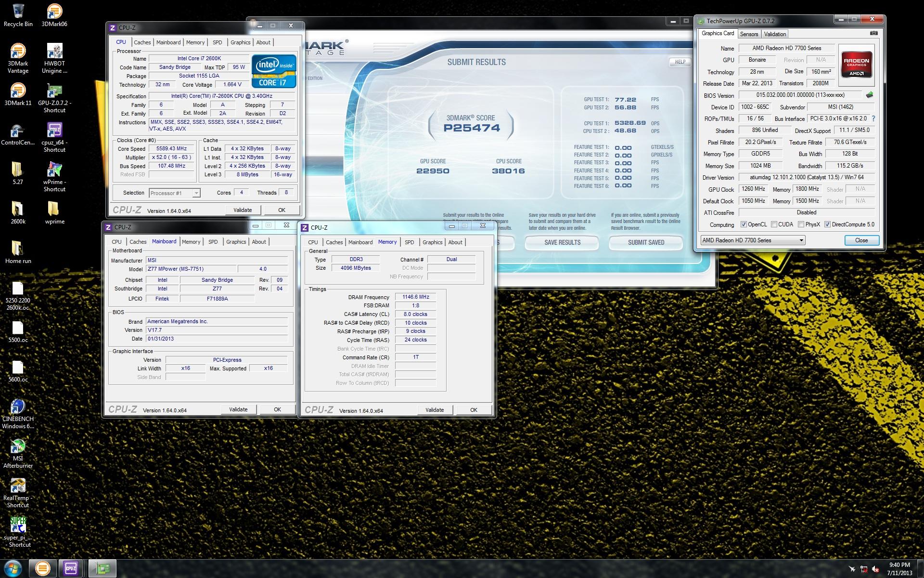Open the 3DMark Vantage desktop icon
The image size is (924, 578).
[x=18, y=59]
